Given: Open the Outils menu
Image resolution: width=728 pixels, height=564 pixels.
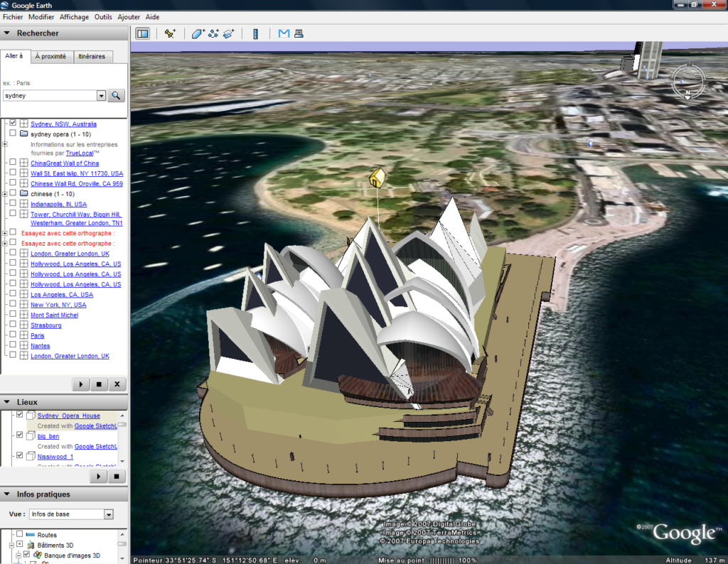Looking at the screenshot, I should (x=103, y=17).
